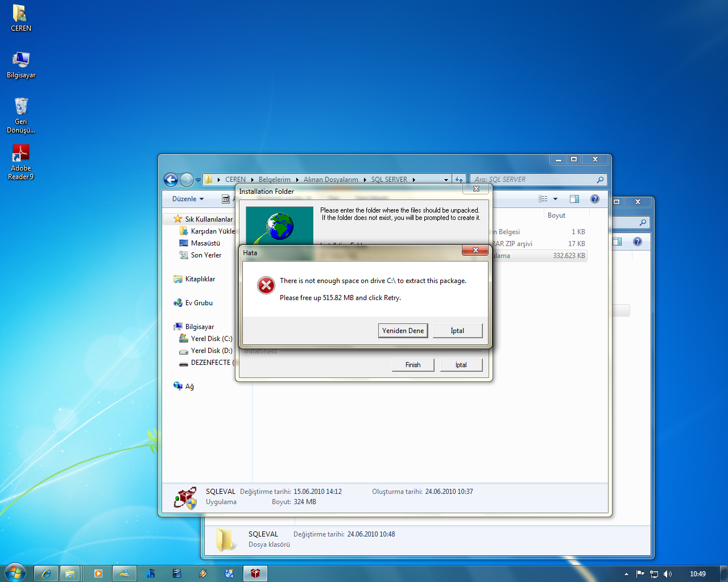Open Yerel Disk (D:) in navigation pane
Image resolution: width=728 pixels, height=582 pixels.
211,351
